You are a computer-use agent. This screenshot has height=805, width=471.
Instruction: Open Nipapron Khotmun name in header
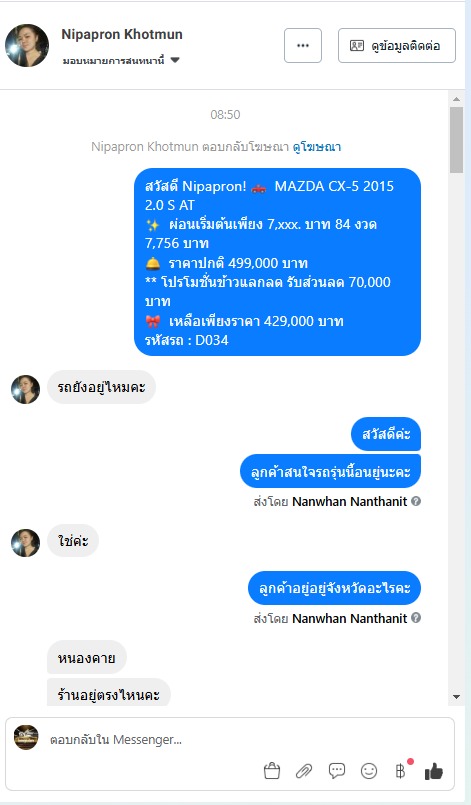(122, 34)
